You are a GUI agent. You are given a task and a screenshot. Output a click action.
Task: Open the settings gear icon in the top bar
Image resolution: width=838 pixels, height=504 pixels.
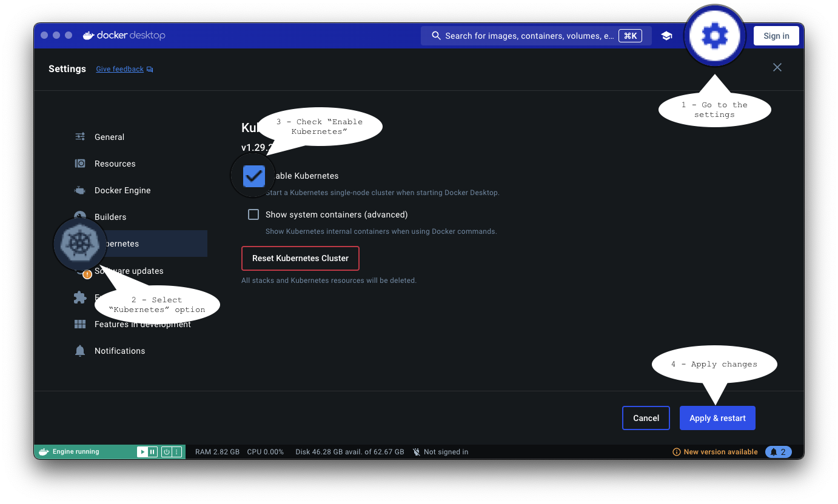(714, 36)
